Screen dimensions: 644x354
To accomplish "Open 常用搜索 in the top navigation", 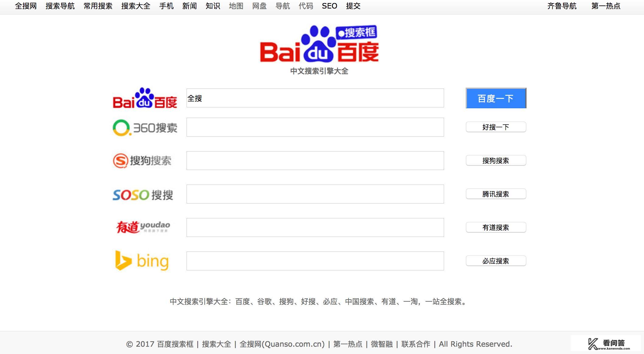I will coord(98,6).
